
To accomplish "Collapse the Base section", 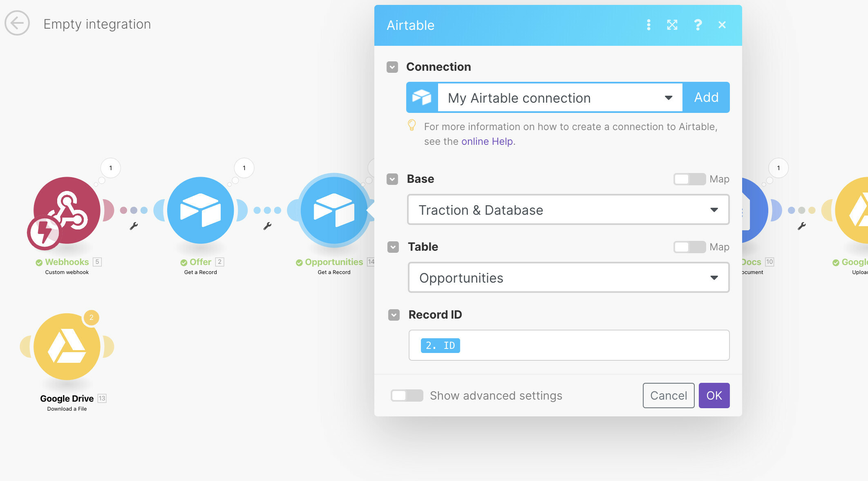I will click(x=392, y=179).
